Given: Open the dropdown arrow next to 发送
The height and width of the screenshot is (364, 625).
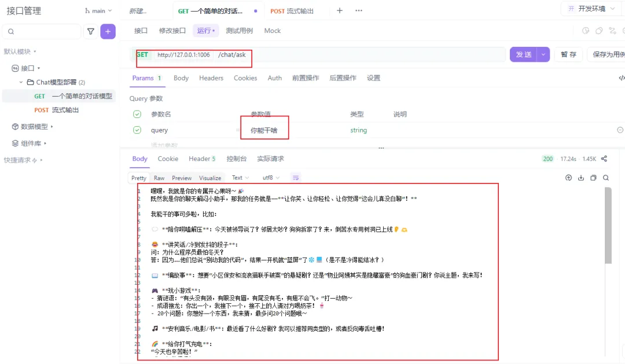Looking at the screenshot, I should tap(543, 54).
